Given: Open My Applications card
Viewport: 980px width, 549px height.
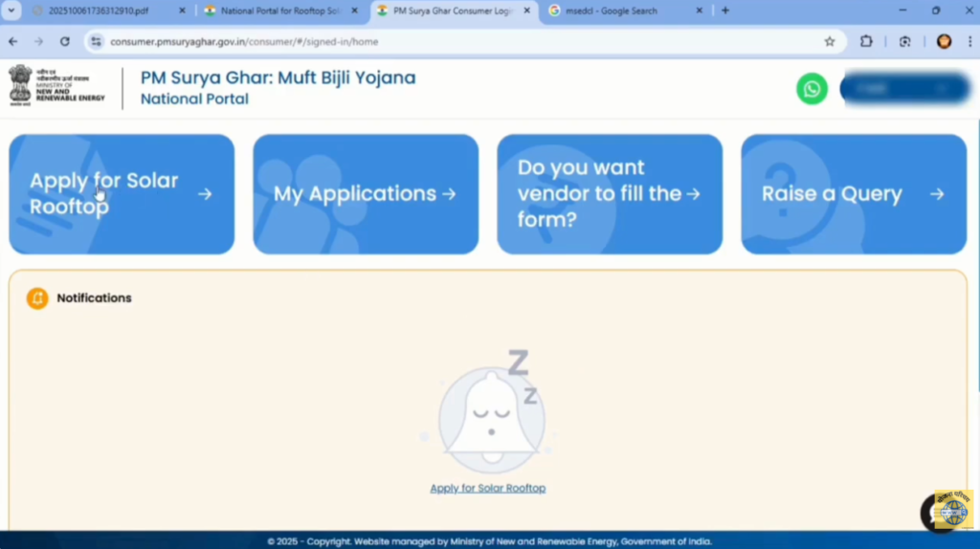Looking at the screenshot, I should point(366,194).
